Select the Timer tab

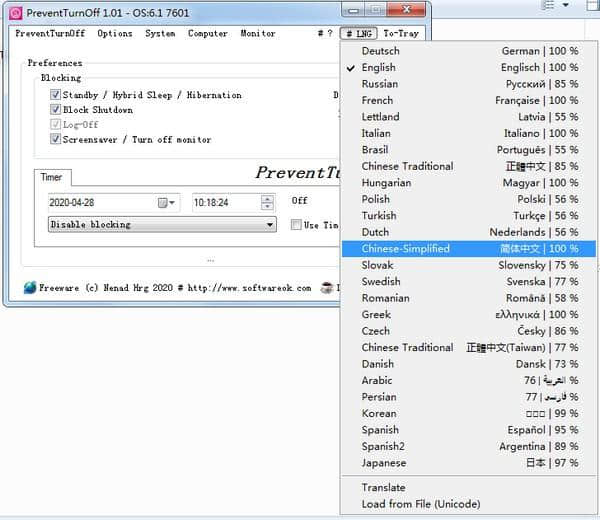click(x=51, y=177)
